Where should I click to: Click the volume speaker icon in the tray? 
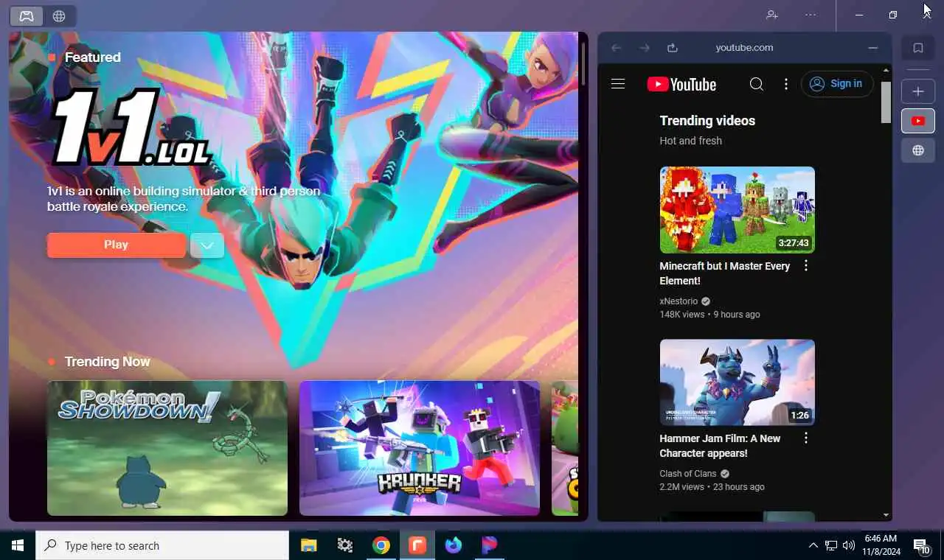pos(849,545)
